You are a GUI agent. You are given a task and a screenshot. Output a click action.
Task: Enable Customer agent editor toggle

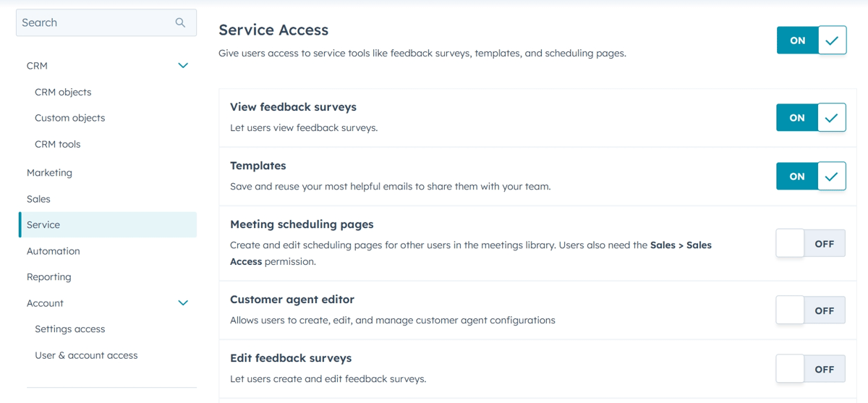tap(811, 310)
